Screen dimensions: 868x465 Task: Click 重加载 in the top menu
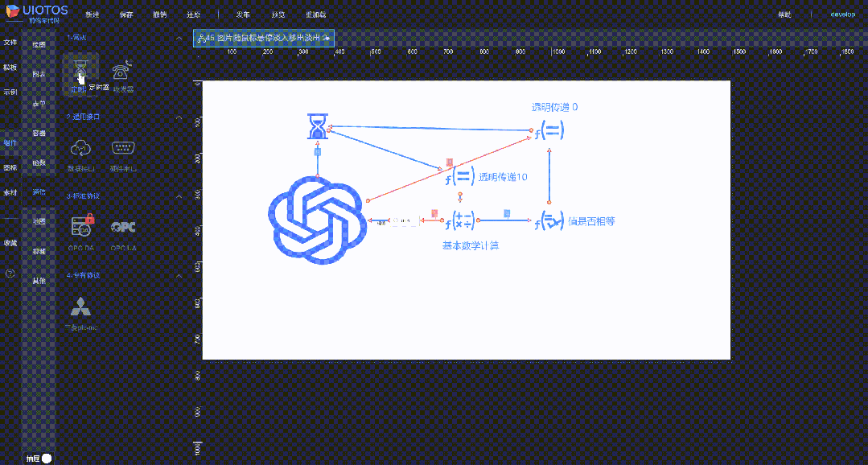[x=315, y=14]
